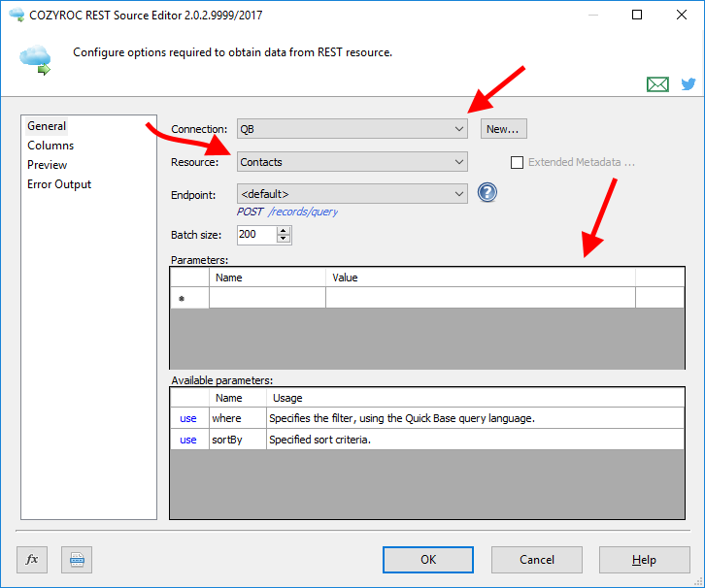Screen dimensions: 705x588
Task: Open the Twitter bird icon link
Action: 688,84
